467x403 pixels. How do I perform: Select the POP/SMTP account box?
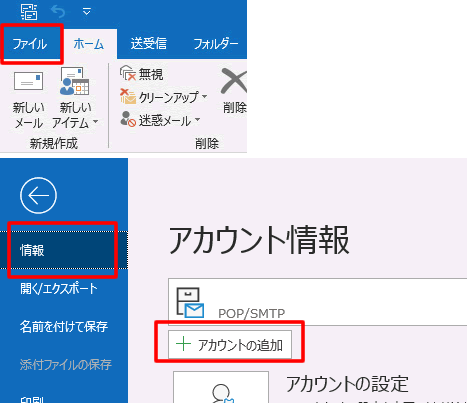(x=317, y=302)
